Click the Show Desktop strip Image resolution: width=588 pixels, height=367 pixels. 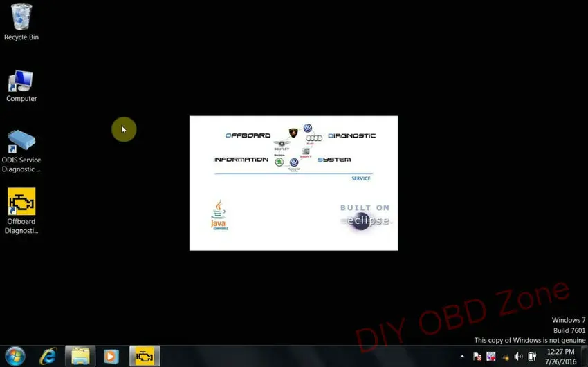[x=585, y=356]
